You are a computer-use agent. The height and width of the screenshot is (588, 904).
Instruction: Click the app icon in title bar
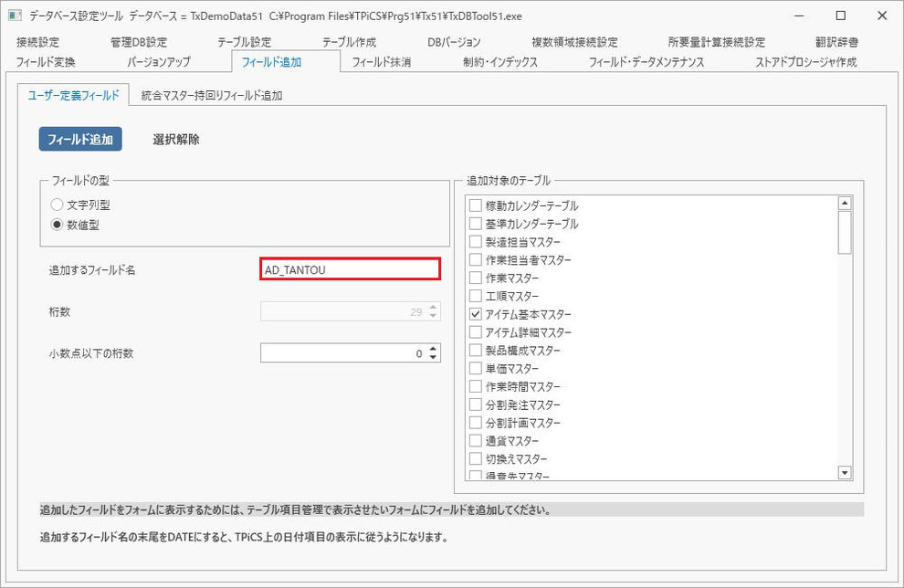15,16
